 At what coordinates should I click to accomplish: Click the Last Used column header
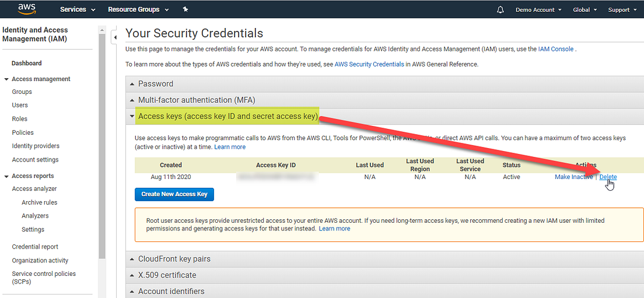(370, 165)
